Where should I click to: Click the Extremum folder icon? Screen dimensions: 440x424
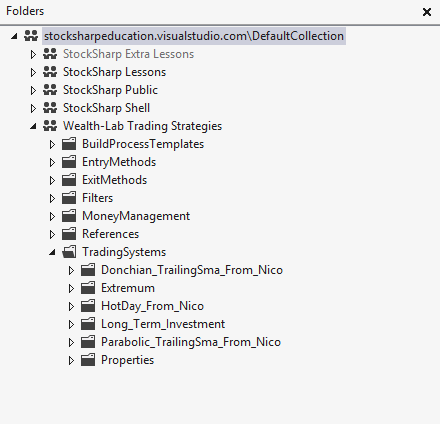(x=88, y=288)
